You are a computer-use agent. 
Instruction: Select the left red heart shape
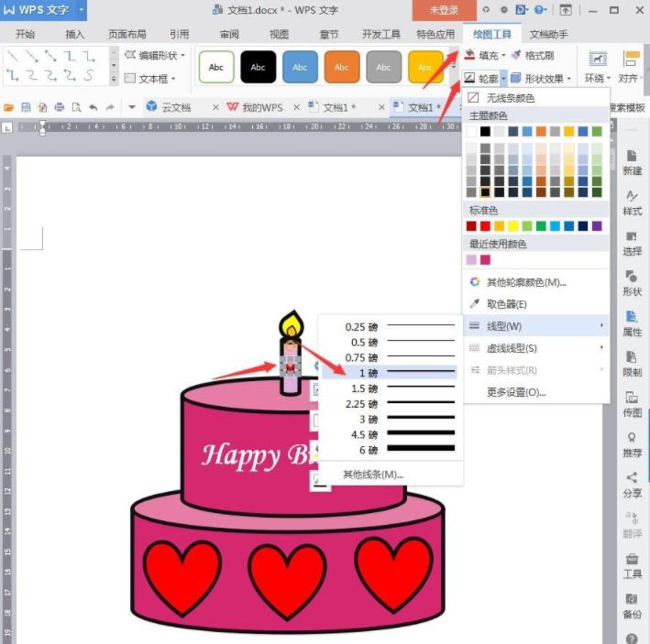coord(182,578)
